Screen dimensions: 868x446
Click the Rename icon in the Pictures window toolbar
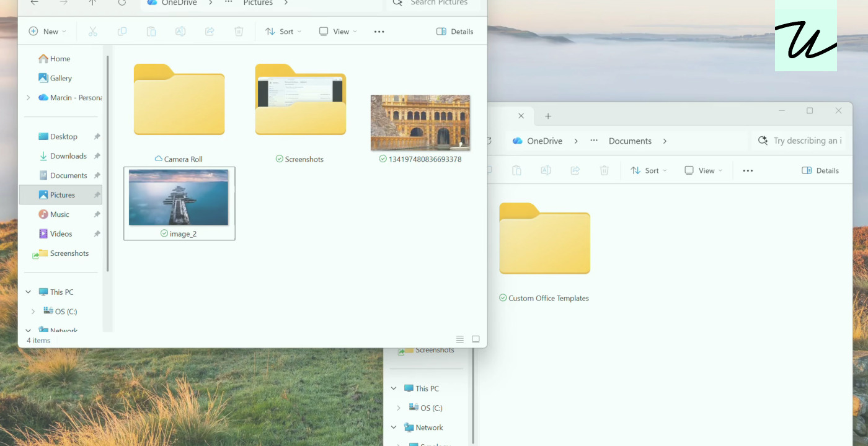(x=180, y=32)
